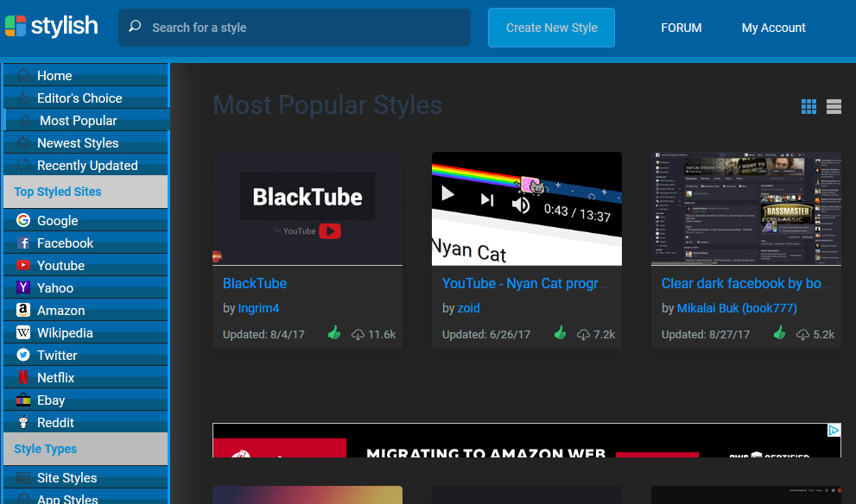The width and height of the screenshot is (856, 504).
Task: Click the thumbs-up icon on Nyan Cat card
Action: [x=560, y=333]
